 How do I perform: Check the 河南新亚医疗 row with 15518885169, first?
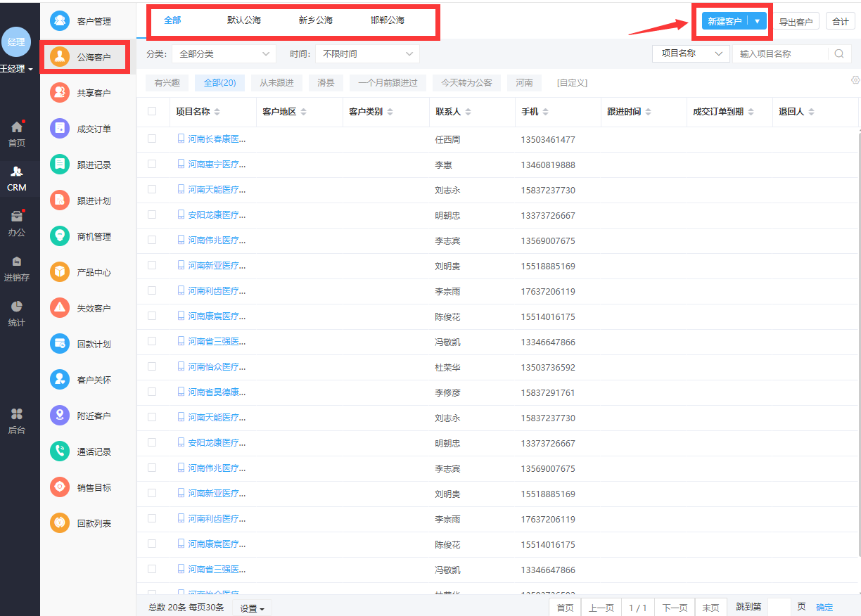pyautogui.click(x=152, y=265)
